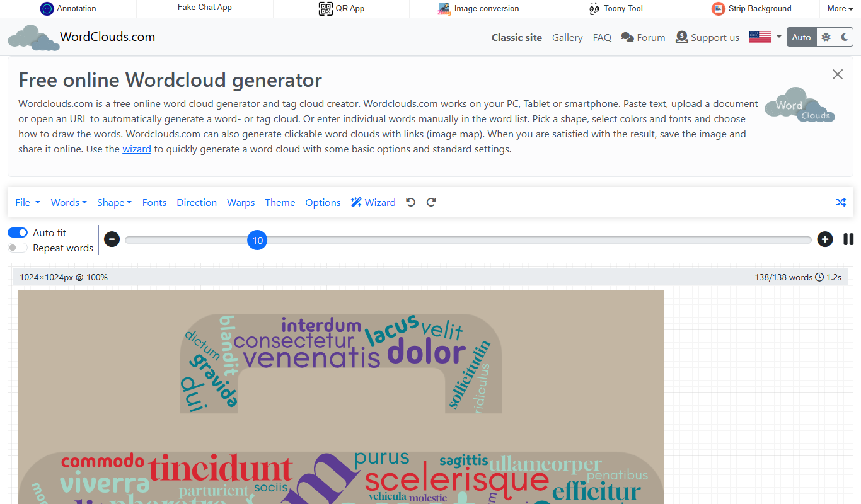Click the magic wand Wizard icon
861x504 pixels.
[356, 202]
